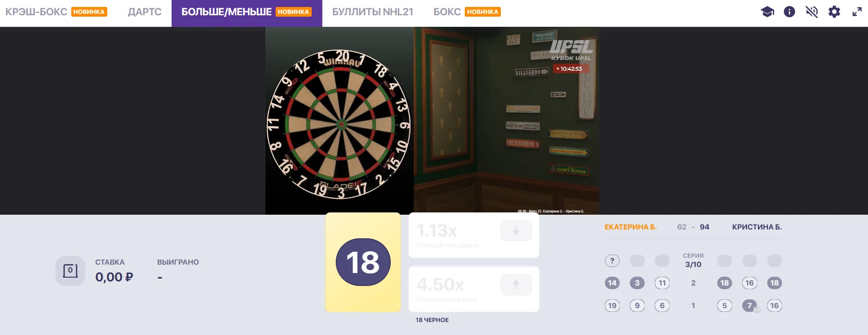Viewport: 868px width, 335px height.
Task: Click the Кристина Б. player name
Action: tap(757, 227)
